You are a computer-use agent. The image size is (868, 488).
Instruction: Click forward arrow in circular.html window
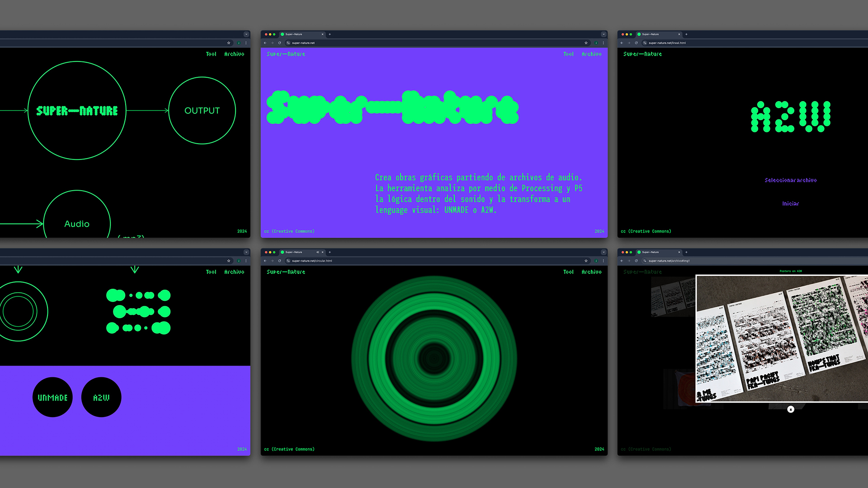click(272, 261)
